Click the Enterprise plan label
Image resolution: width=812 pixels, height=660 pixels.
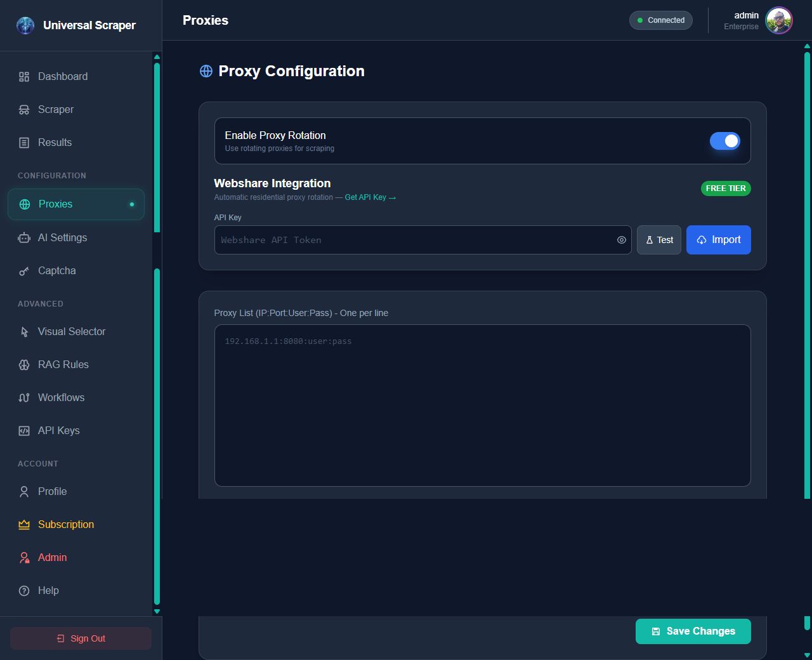(x=742, y=27)
